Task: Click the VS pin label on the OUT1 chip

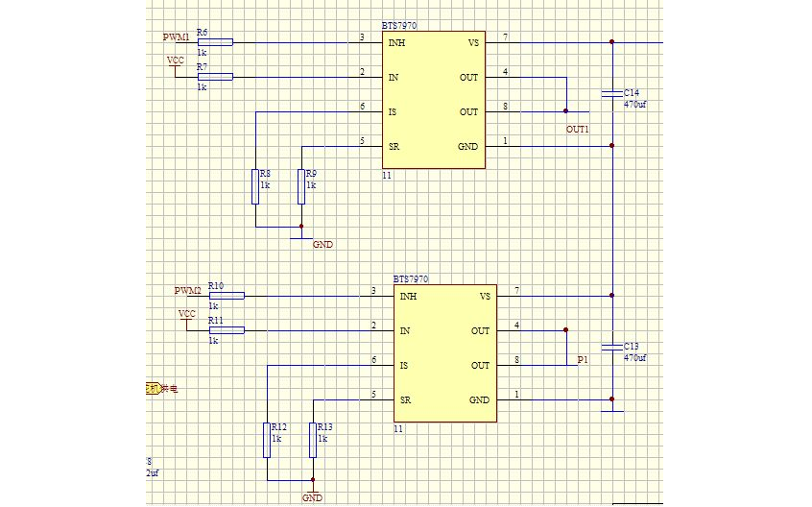Action: tap(473, 43)
